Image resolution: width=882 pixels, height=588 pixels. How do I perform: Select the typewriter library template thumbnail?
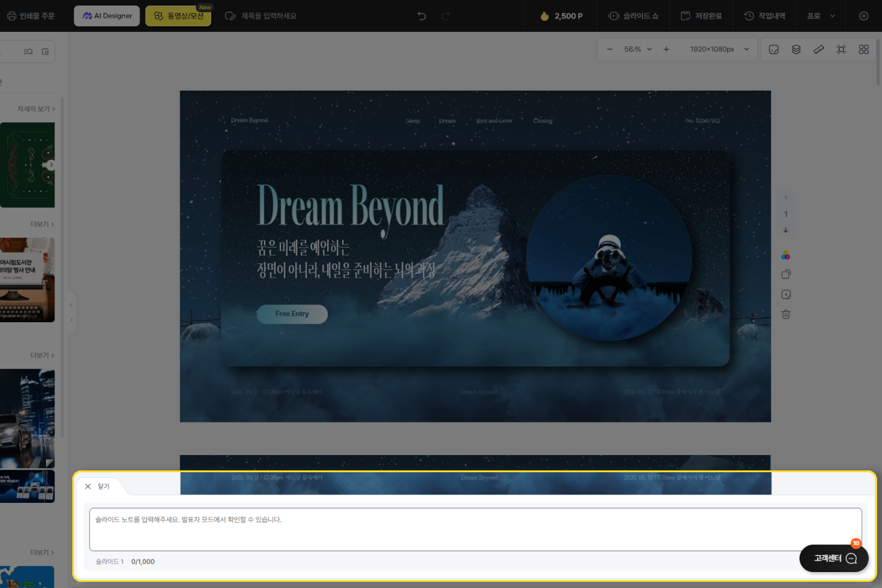[27, 280]
